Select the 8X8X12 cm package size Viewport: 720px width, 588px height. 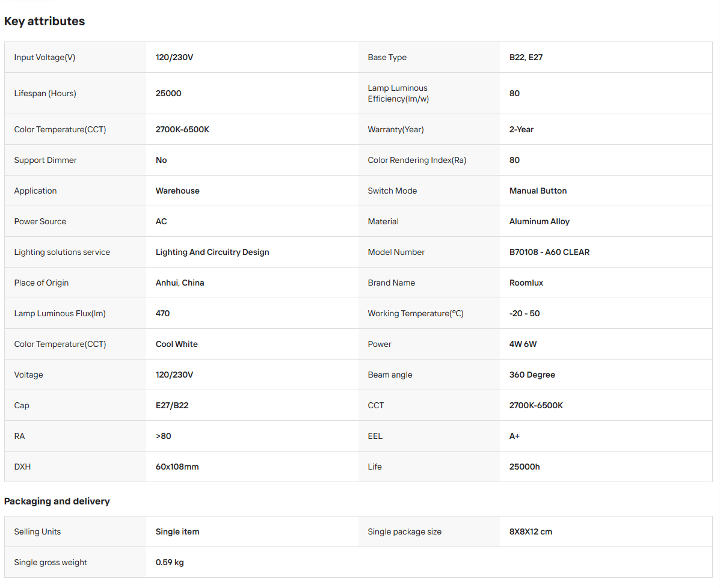tap(531, 531)
